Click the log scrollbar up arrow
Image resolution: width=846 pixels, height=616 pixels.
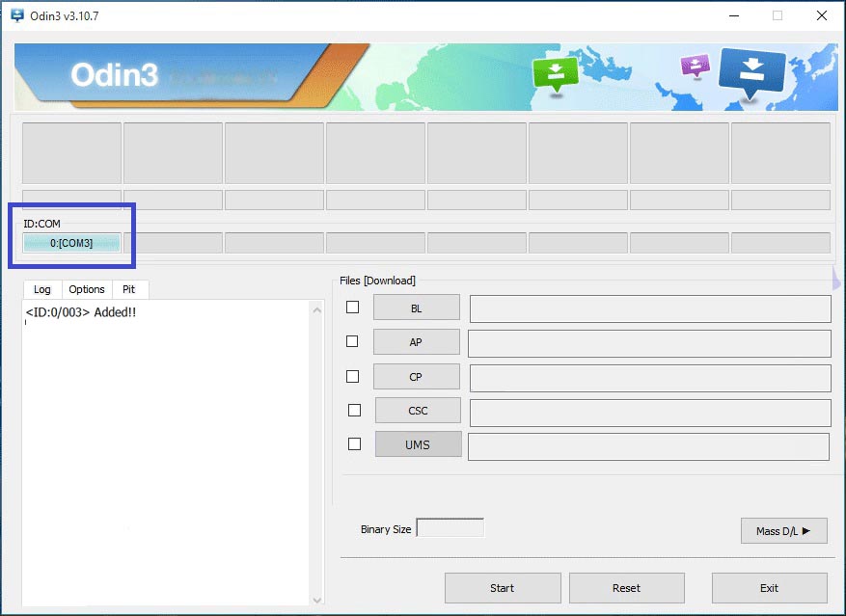pos(317,310)
